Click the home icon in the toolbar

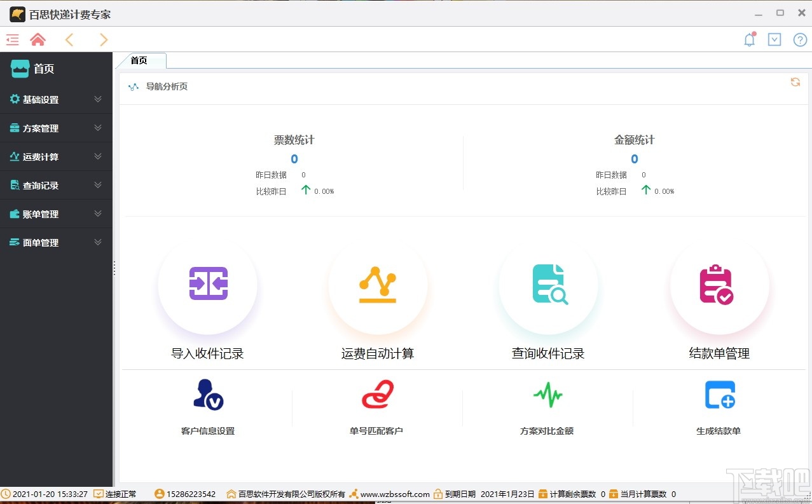(x=38, y=39)
